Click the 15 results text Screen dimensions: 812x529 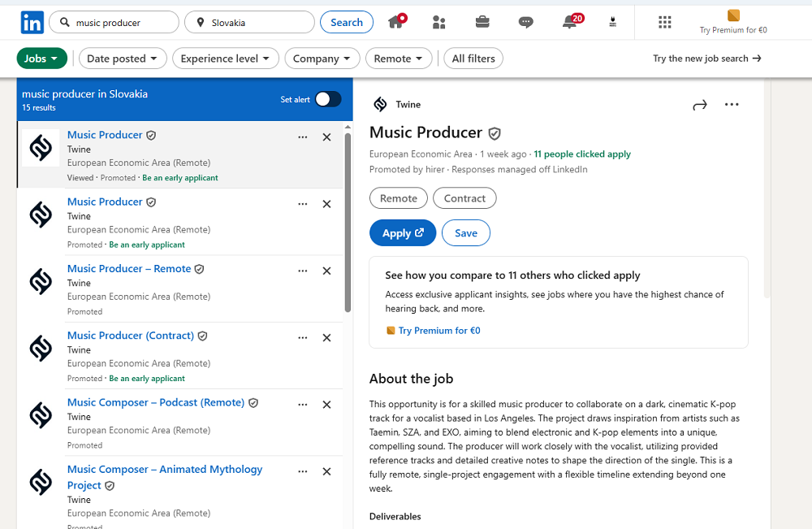39,108
